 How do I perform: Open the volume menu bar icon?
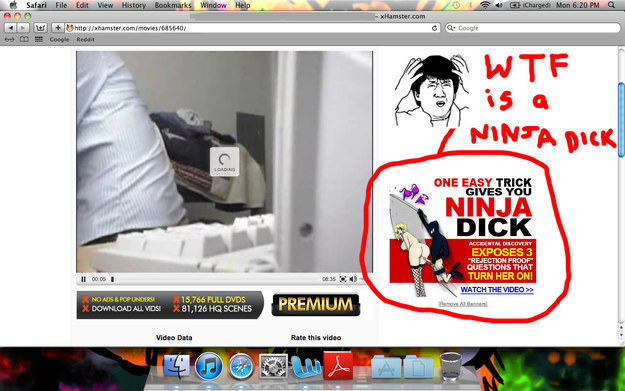tap(499, 5)
